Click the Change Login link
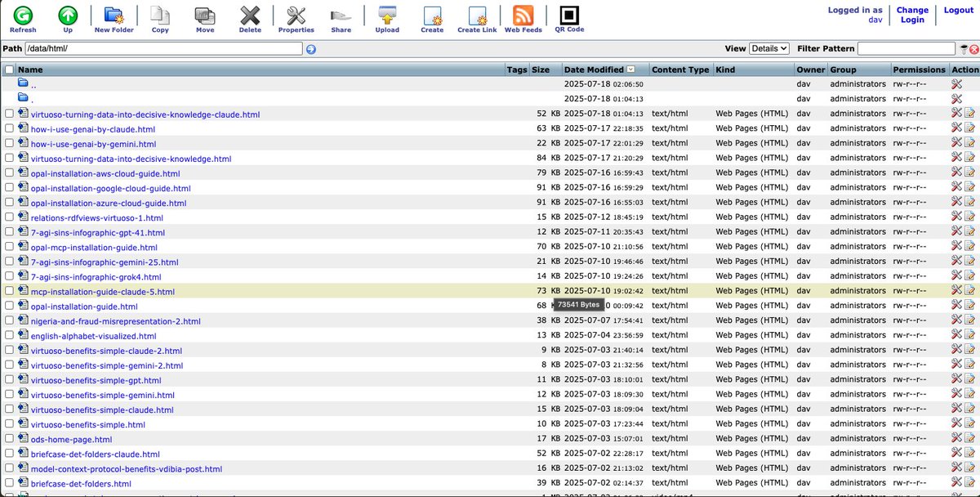Screen dimensions: 980x497 click(x=912, y=15)
